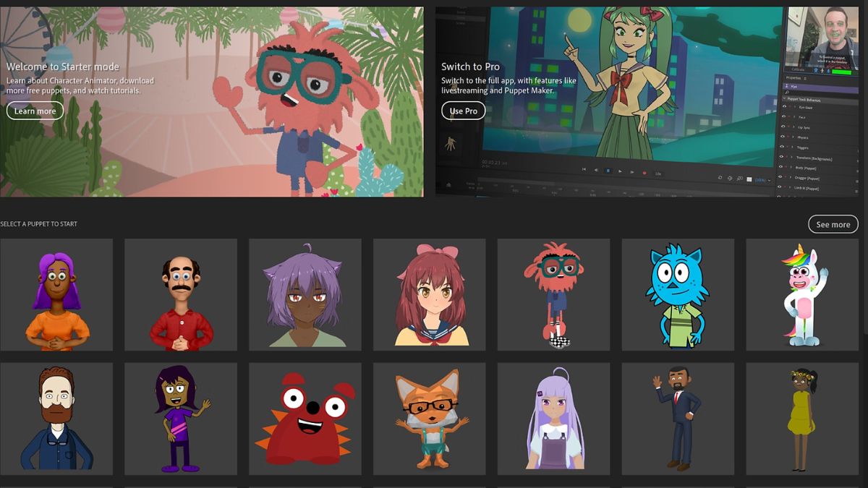Pick the waving girl in purple shirt puppet

[x=181, y=419]
